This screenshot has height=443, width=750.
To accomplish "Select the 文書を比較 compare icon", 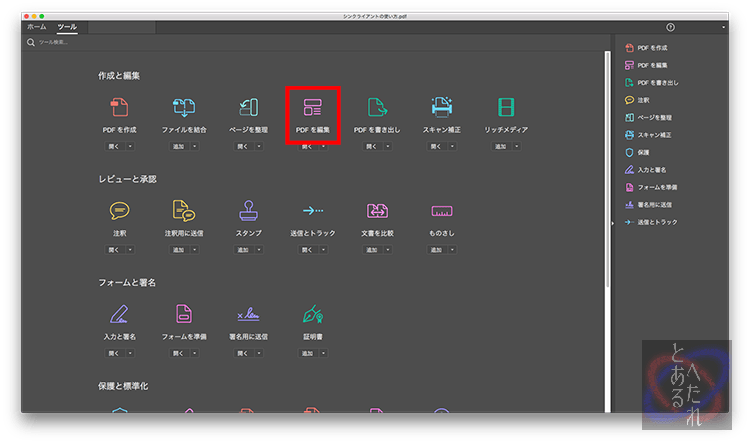I will pyautogui.click(x=377, y=211).
